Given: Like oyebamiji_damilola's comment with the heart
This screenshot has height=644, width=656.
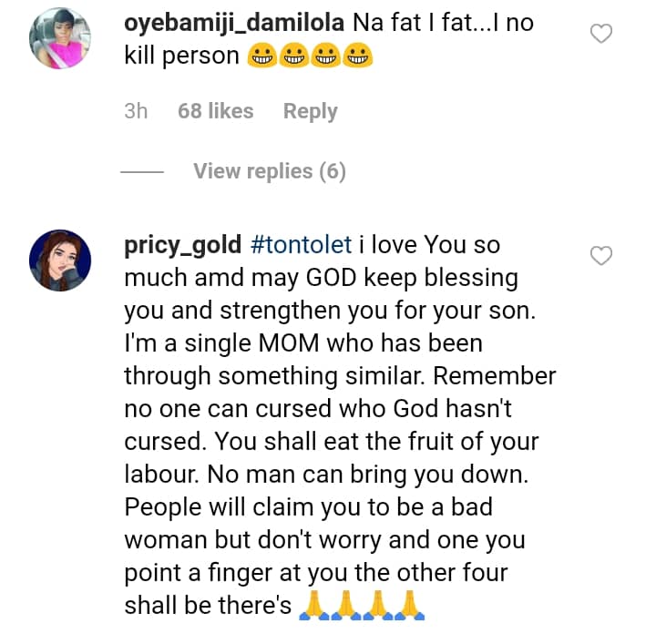Looking at the screenshot, I should pos(601,35).
